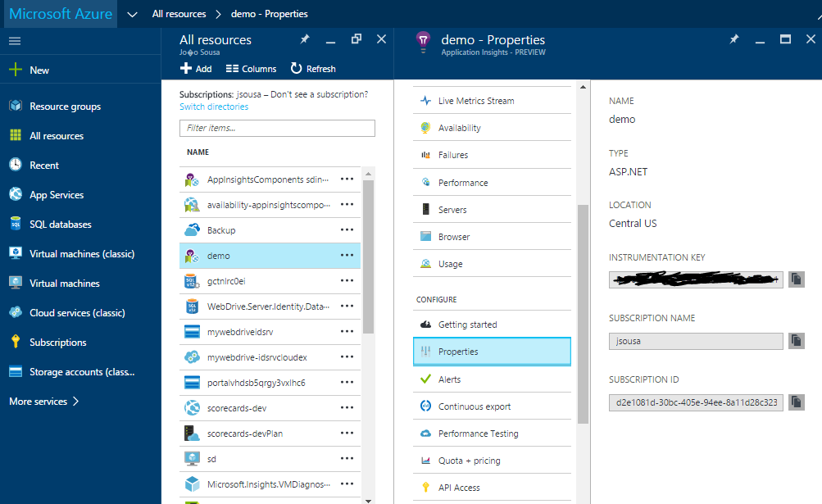Open the Microsoft Azure dropdown chevron
Screen dimensions: 822x504
(x=133, y=14)
